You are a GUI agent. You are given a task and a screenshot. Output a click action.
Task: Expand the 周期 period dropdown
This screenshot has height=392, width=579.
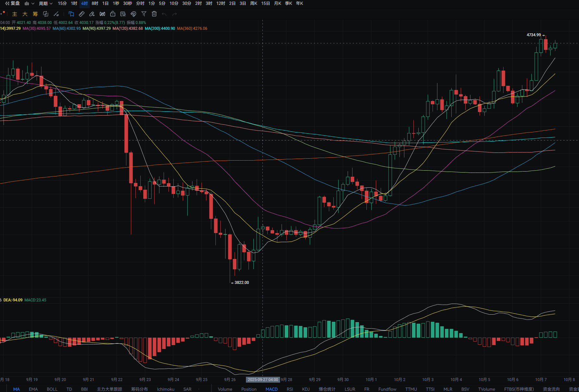click(45, 3)
